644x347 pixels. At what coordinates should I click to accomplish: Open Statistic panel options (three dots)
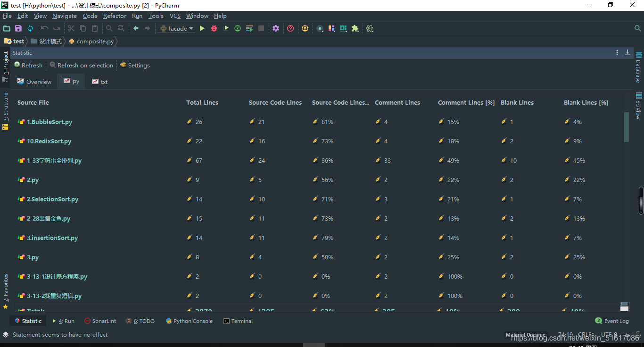[x=617, y=52]
